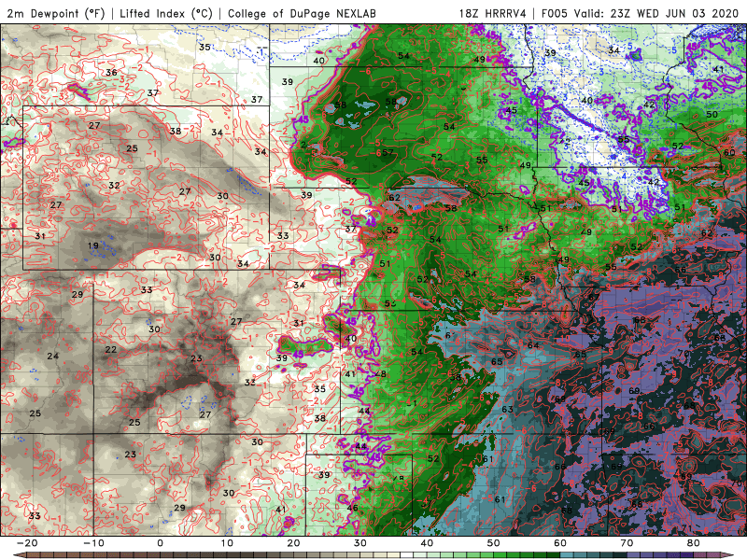Click the 50 dewpoint value on the map
Image resolution: width=747 pixels, height=560 pixels.
712,114
